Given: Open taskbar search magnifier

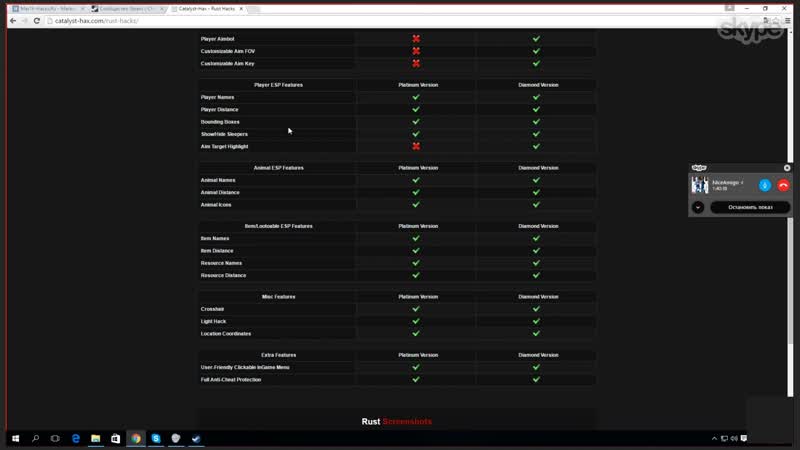Looking at the screenshot, I should [35, 438].
